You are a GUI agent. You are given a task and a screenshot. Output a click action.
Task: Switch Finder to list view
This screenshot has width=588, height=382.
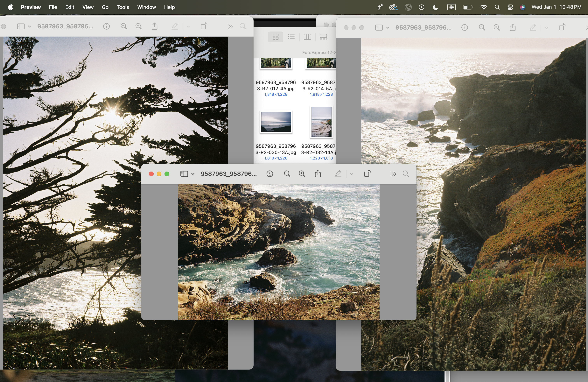click(291, 37)
